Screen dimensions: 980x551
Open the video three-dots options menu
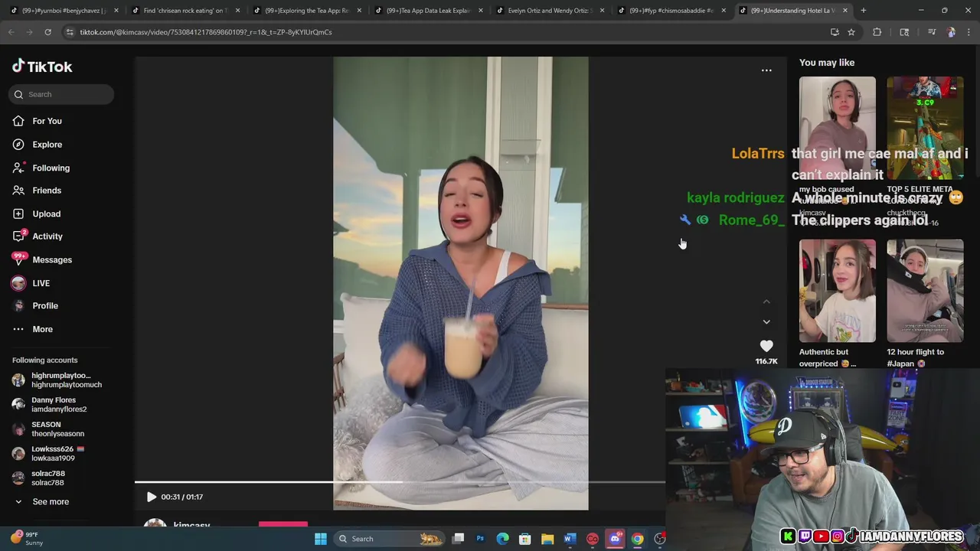[x=766, y=70]
